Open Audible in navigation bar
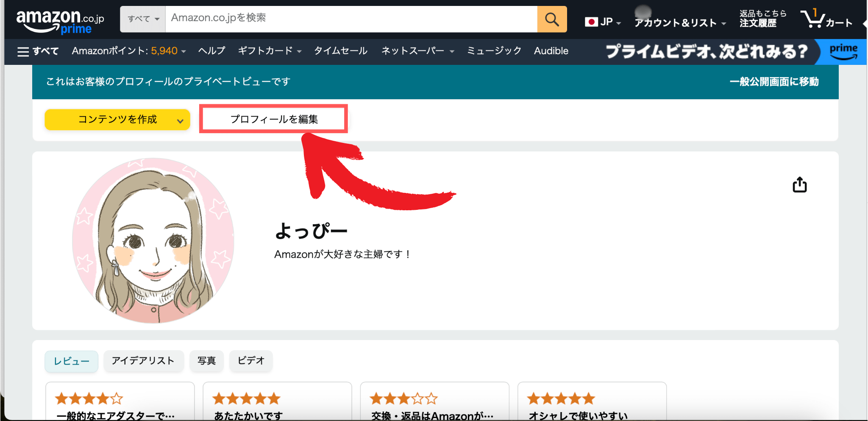The image size is (868, 421). pos(551,51)
